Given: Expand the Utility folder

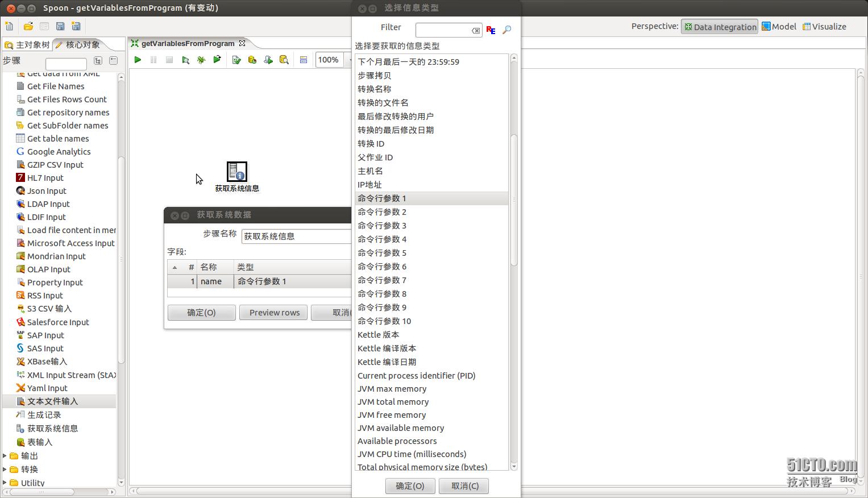Looking at the screenshot, I should (x=5, y=483).
